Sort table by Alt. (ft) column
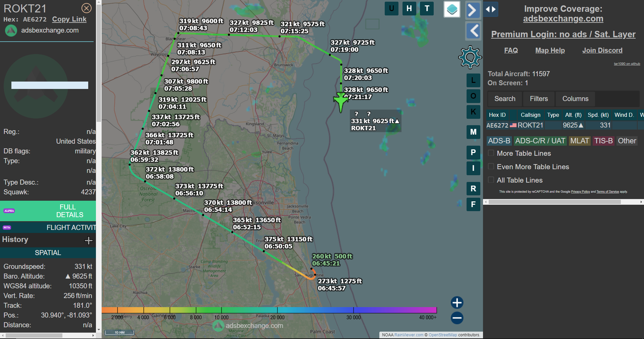The height and width of the screenshot is (339, 644). coord(573,115)
